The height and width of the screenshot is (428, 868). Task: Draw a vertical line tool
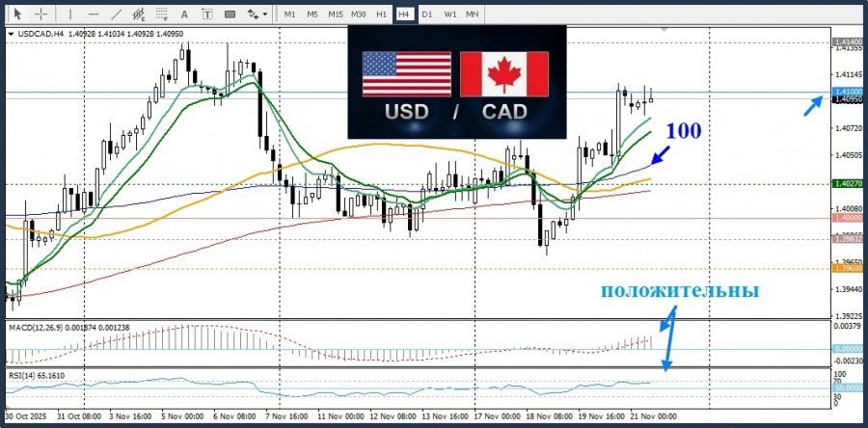69,13
